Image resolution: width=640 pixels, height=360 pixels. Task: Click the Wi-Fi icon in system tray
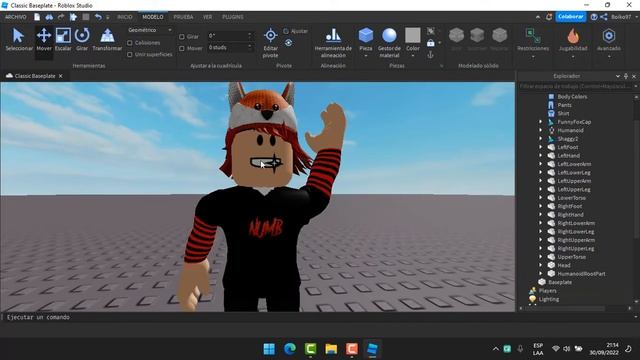[x=556, y=349]
